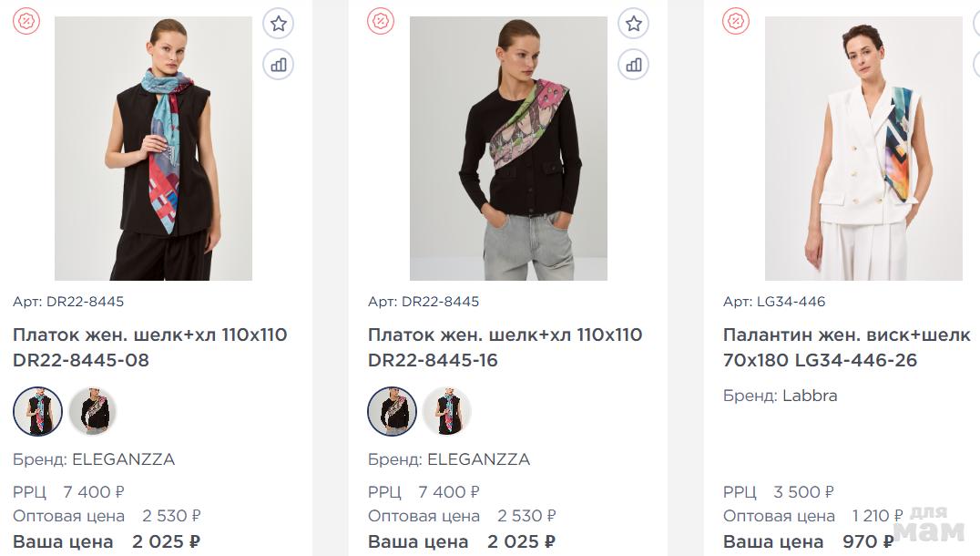Click Labbra brand on third card

[x=810, y=396]
